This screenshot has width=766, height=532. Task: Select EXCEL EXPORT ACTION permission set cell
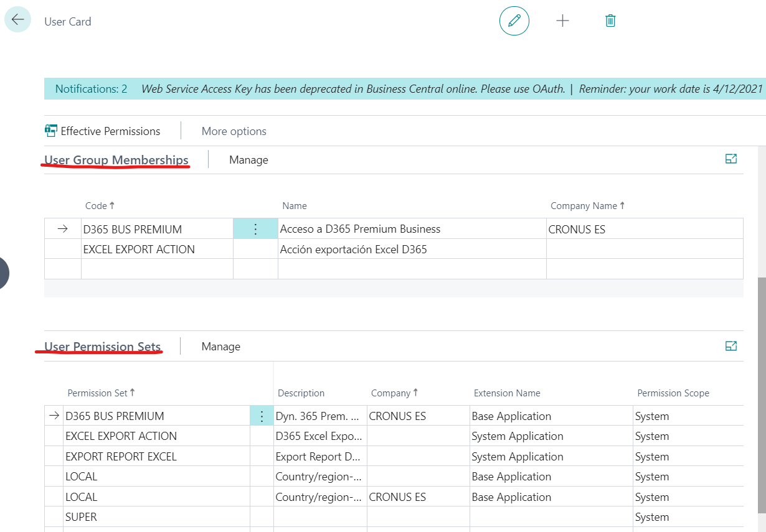click(156, 436)
